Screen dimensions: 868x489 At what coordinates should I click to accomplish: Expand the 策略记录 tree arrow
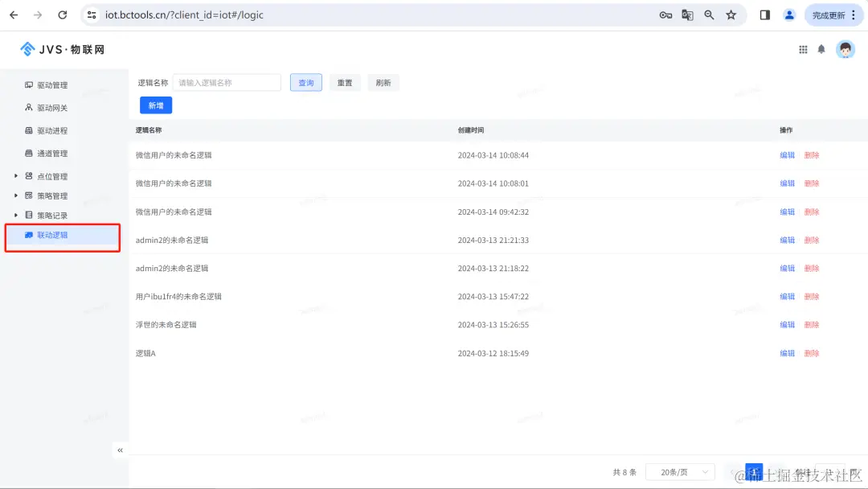tap(15, 215)
